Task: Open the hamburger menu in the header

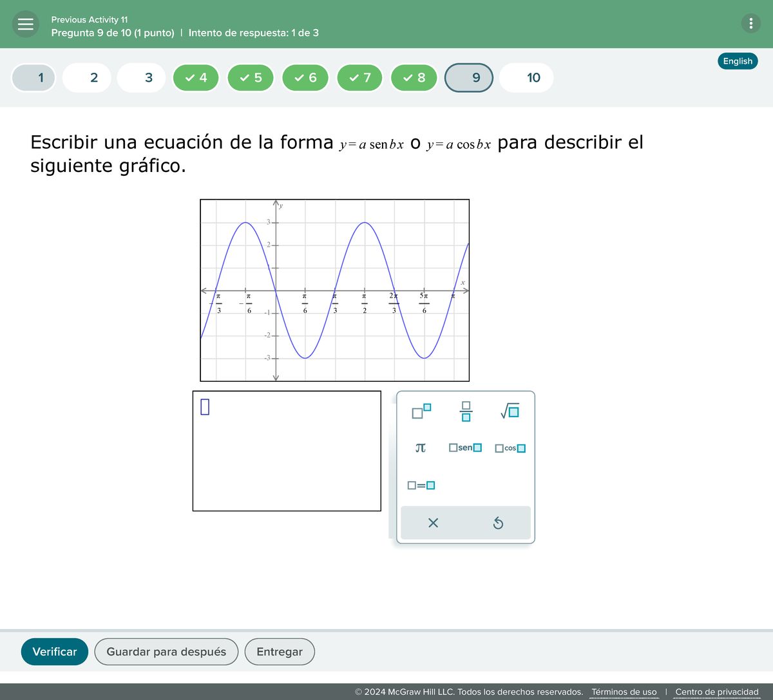Action: click(25, 24)
